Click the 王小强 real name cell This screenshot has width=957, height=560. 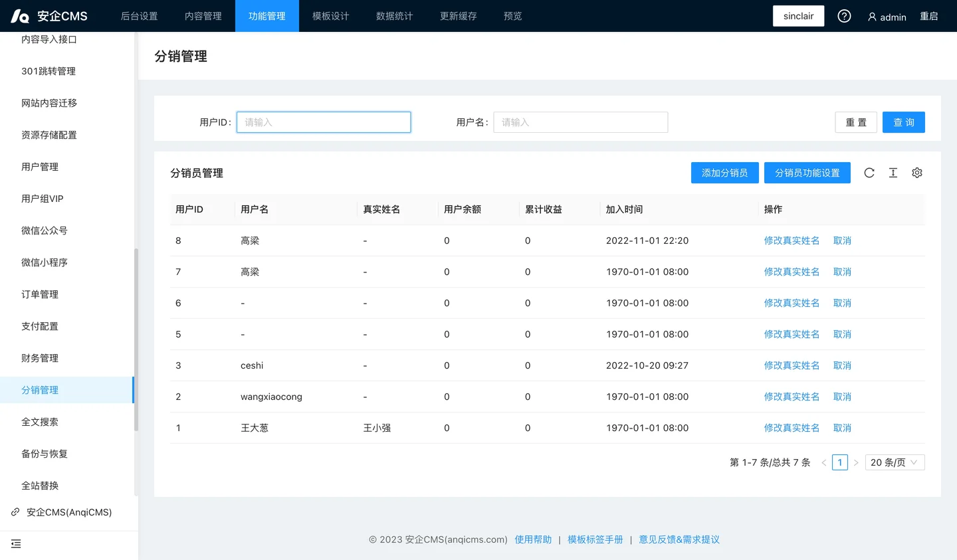pos(377,428)
